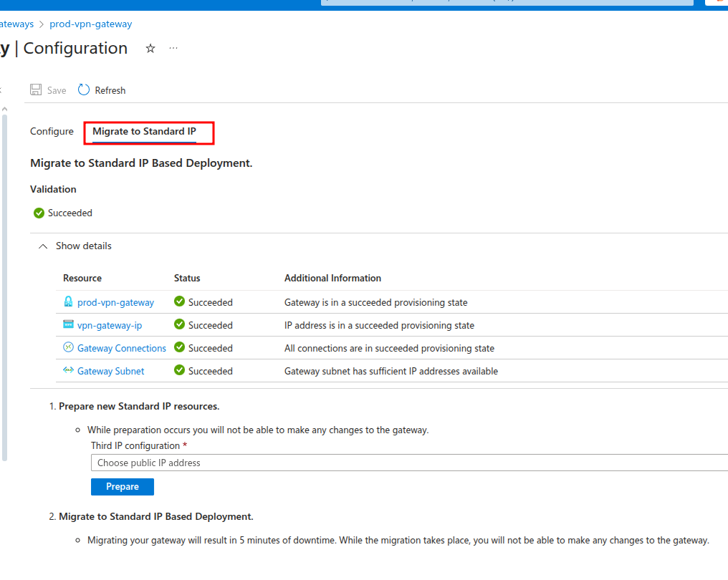This screenshot has width=728, height=580.
Task: Open the Gateway Connections link
Action: click(x=122, y=349)
